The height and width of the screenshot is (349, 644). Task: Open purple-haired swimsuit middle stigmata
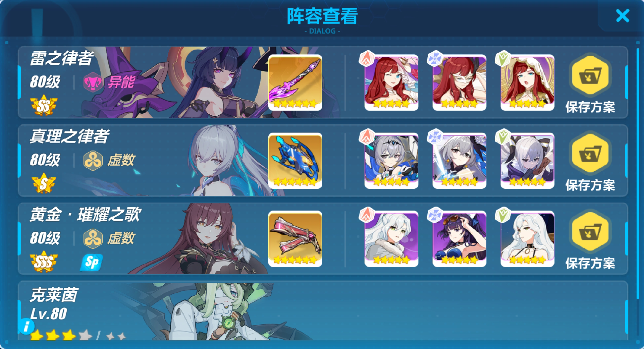tap(459, 239)
